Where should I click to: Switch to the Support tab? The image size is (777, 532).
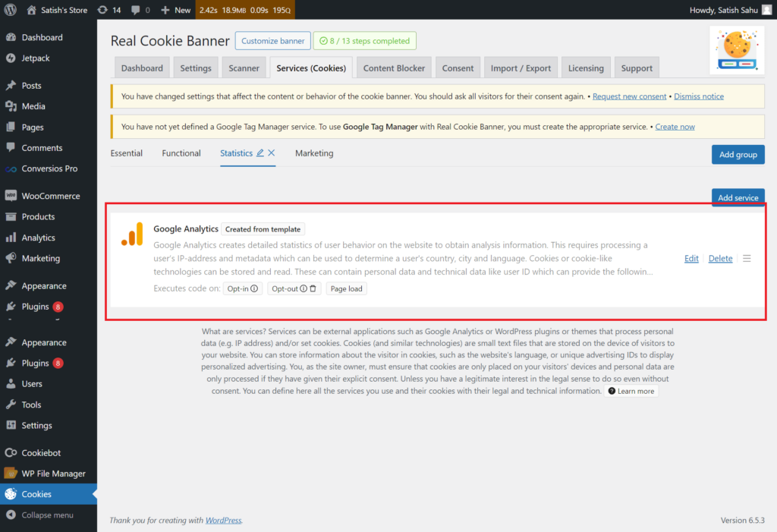pyautogui.click(x=637, y=68)
